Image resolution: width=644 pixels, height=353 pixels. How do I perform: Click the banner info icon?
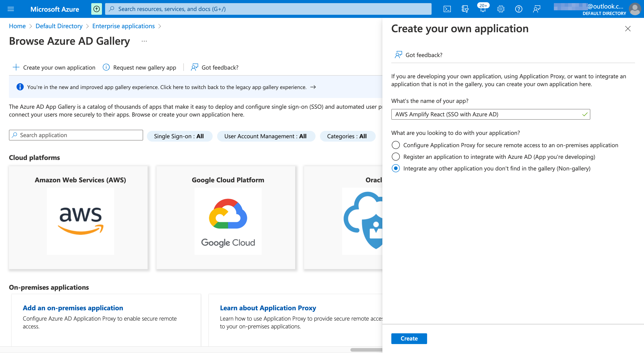coord(20,87)
